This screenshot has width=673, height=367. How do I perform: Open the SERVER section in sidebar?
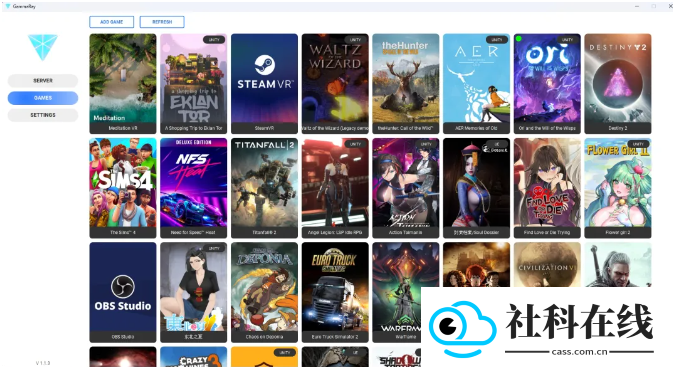43,81
